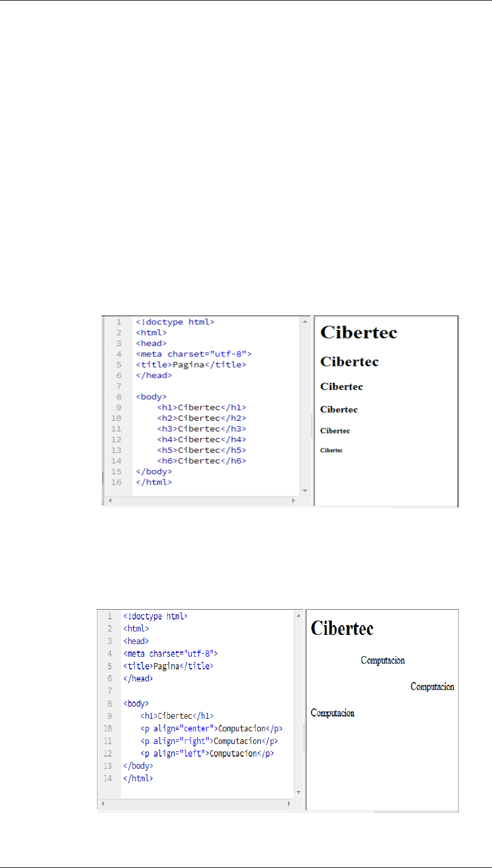Click the left scroll arrow under the paragraph-align code editor

click(x=104, y=805)
